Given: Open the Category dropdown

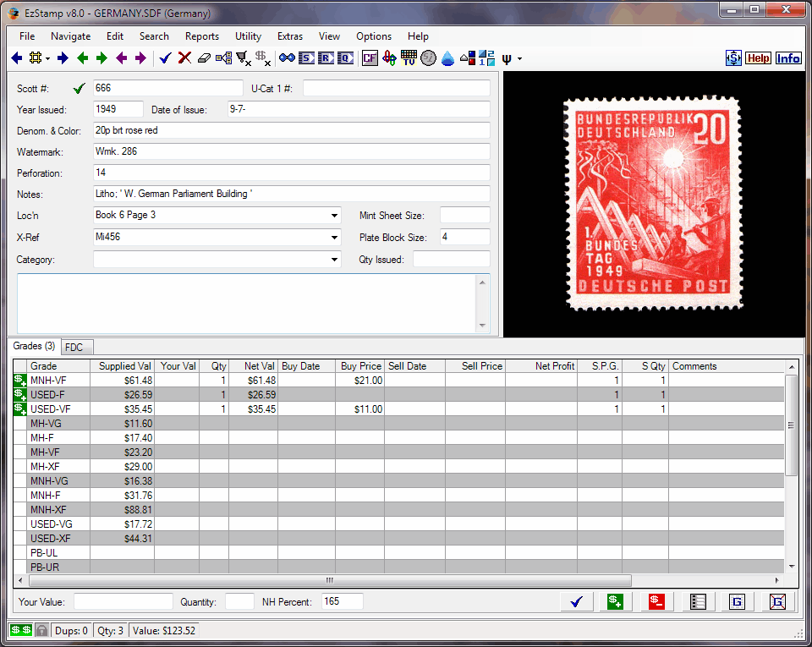Looking at the screenshot, I should (x=332, y=260).
